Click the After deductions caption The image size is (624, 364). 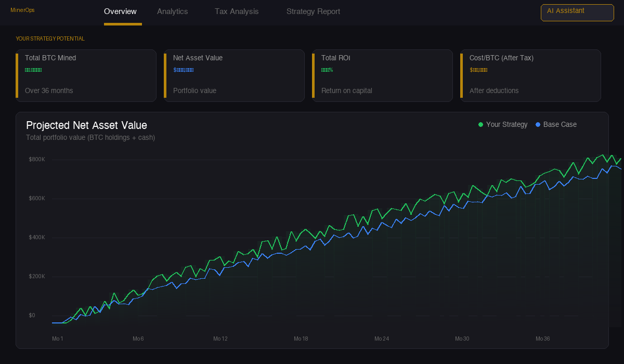click(494, 90)
